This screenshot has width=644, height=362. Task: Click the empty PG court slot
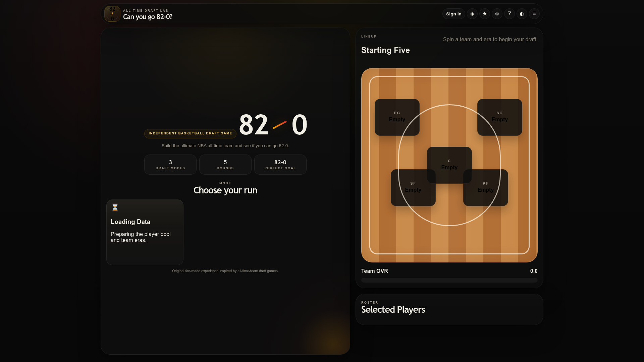click(x=397, y=117)
